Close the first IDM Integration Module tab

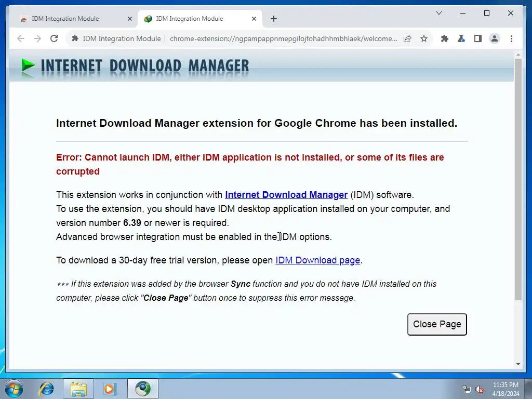129,19
